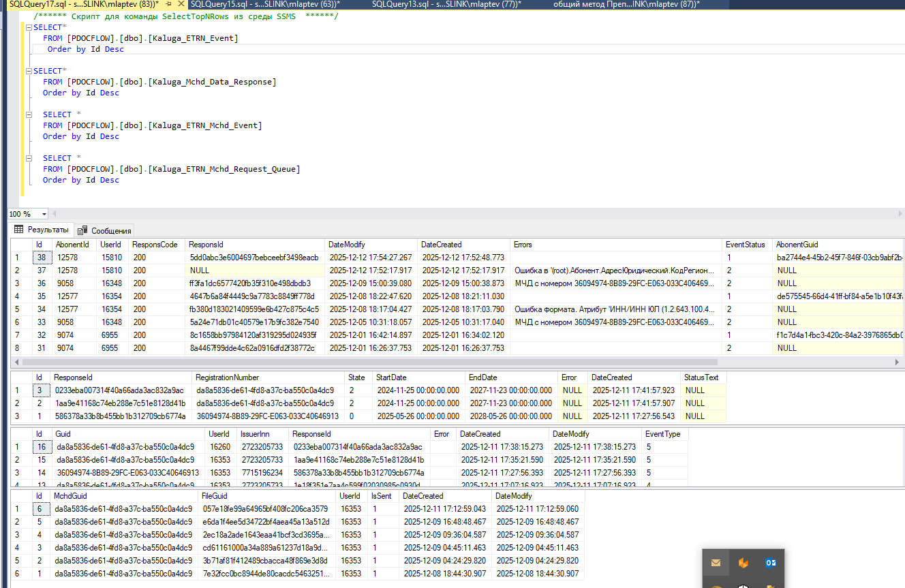Open the 100 % zoom dropdown
Viewport: 905px width, 588px height.
click(x=44, y=214)
